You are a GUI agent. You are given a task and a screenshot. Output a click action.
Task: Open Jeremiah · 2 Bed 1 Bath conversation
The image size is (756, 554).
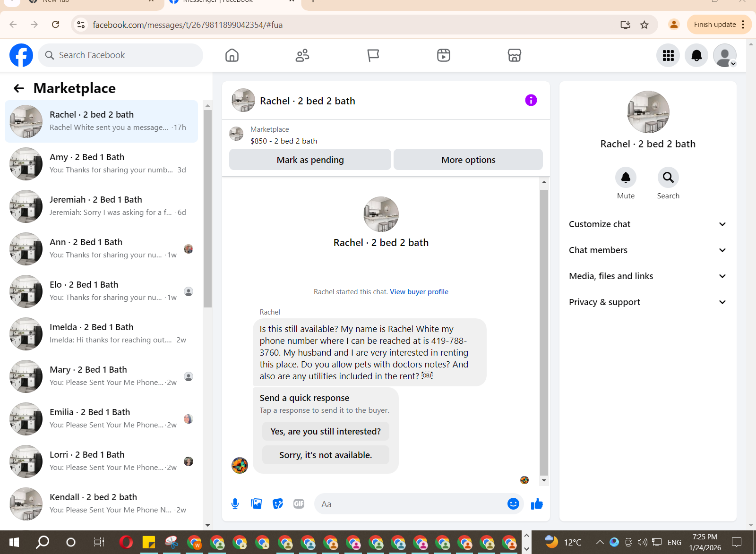[x=102, y=206]
